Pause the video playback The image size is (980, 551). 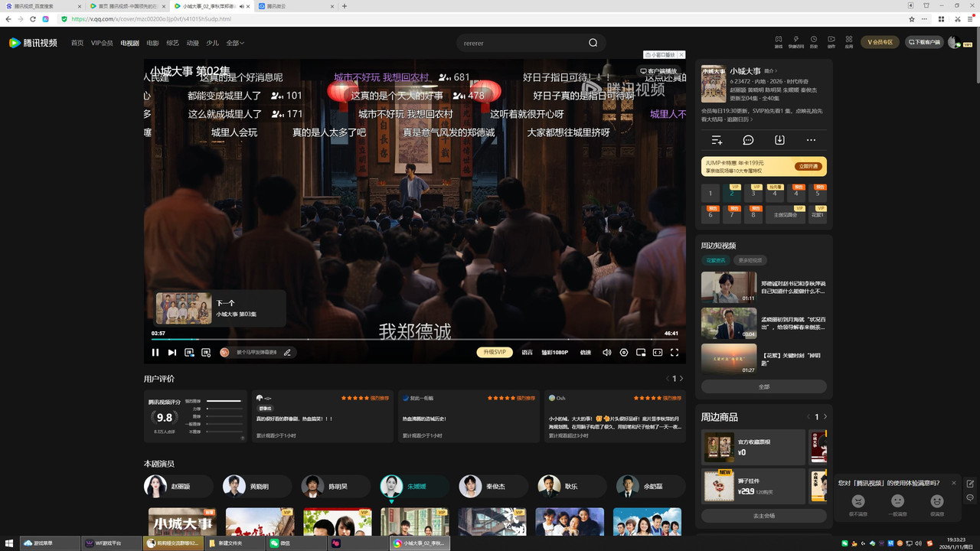click(155, 352)
